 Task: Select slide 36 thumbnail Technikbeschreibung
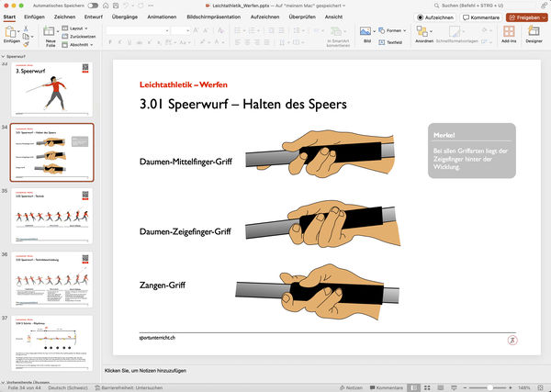52,280
